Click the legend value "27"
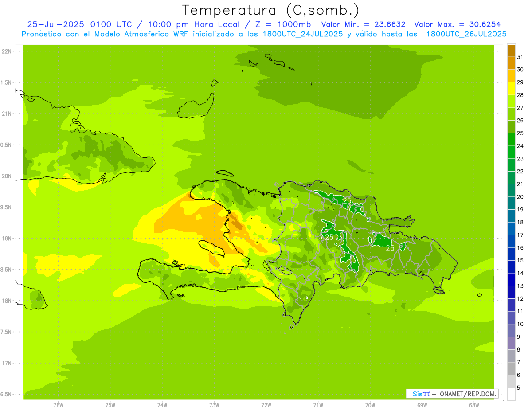Viewport: 532px width, 411px height. click(x=520, y=108)
